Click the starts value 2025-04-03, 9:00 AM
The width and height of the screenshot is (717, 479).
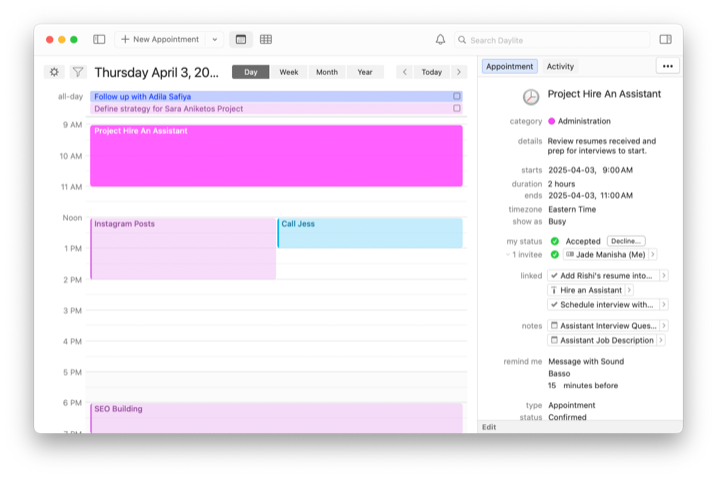[x=590, y=170]
